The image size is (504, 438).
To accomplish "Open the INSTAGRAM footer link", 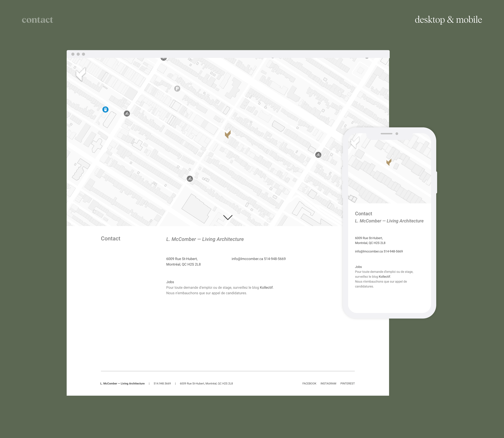I will pyautogui.click(x=328, y=384).
